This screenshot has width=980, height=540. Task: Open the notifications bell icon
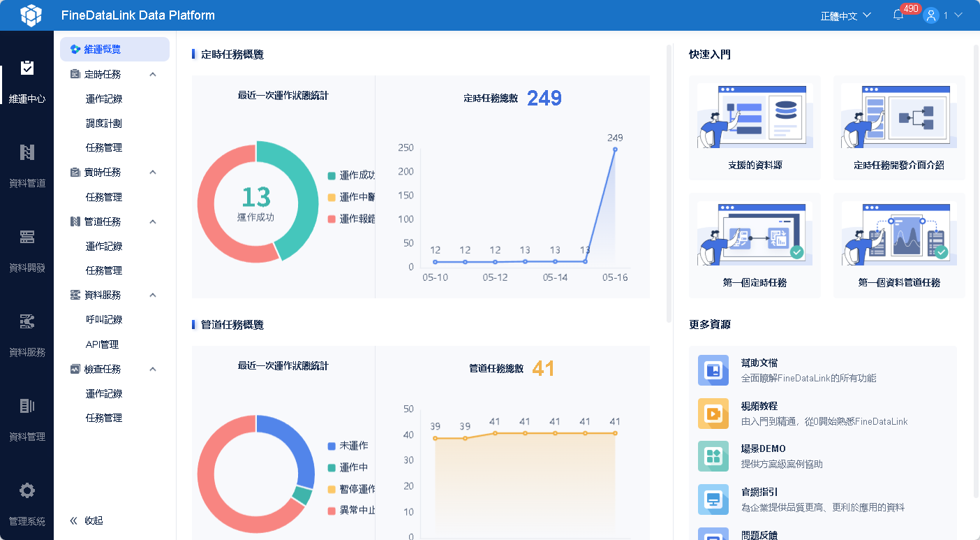[898, 15]
